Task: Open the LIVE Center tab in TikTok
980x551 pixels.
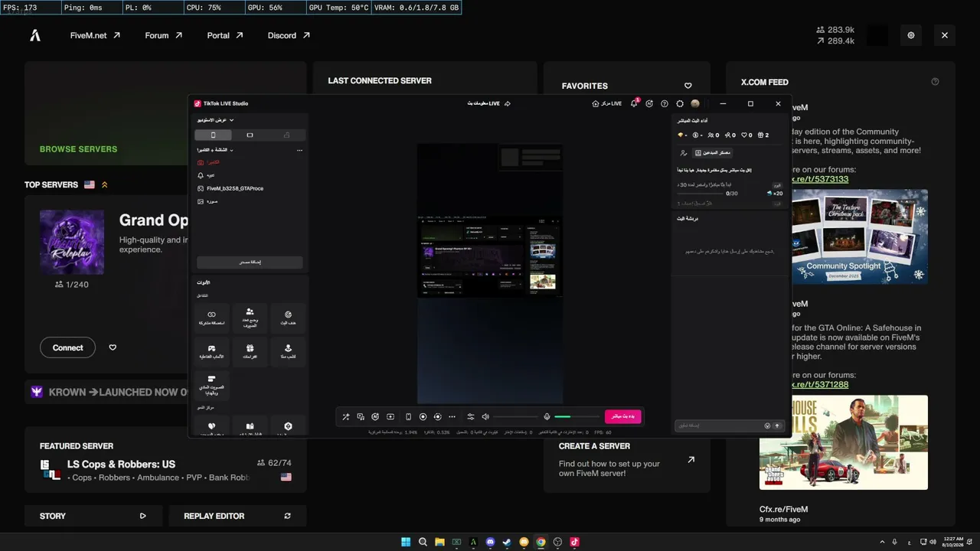Action: 607,103
